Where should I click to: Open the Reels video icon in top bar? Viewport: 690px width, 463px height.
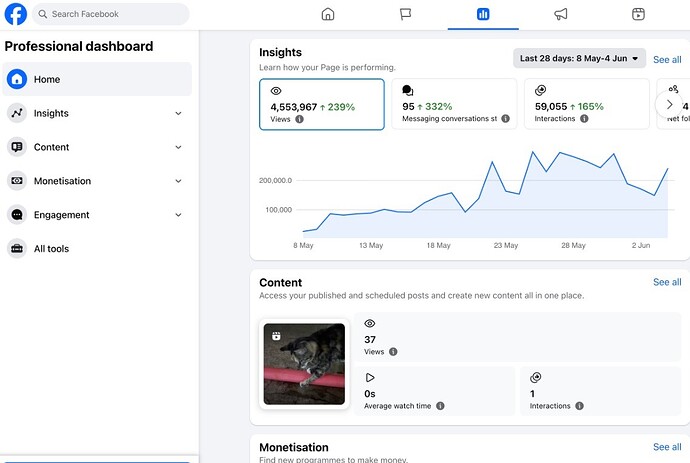tap(638, 14)
